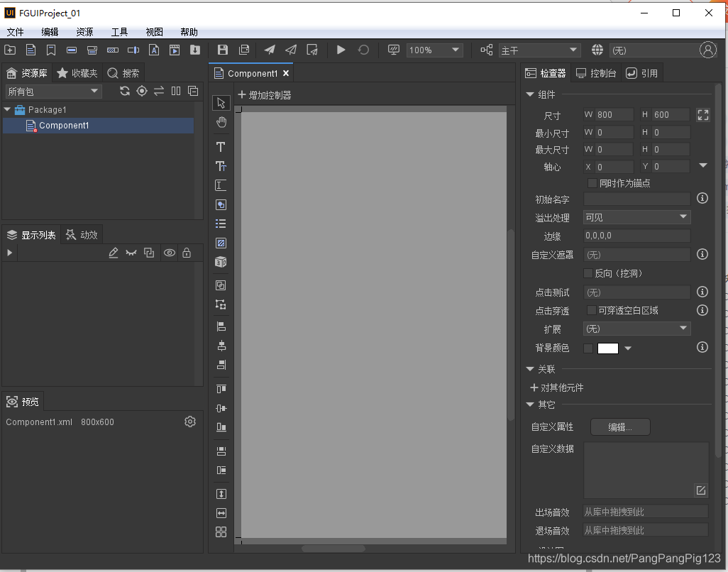The image size is (728, 572).
Task: Open the 所有包 package dropdown
Action: 53,92
